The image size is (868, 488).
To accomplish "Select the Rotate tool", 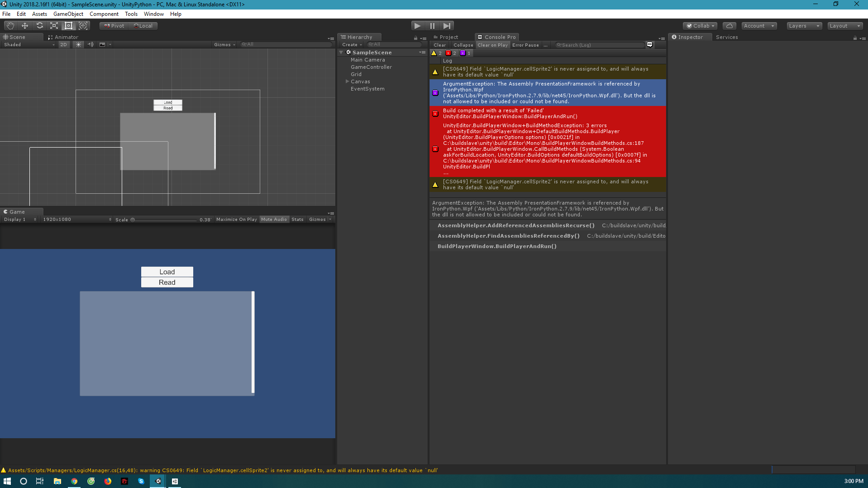I will [39, 25].
